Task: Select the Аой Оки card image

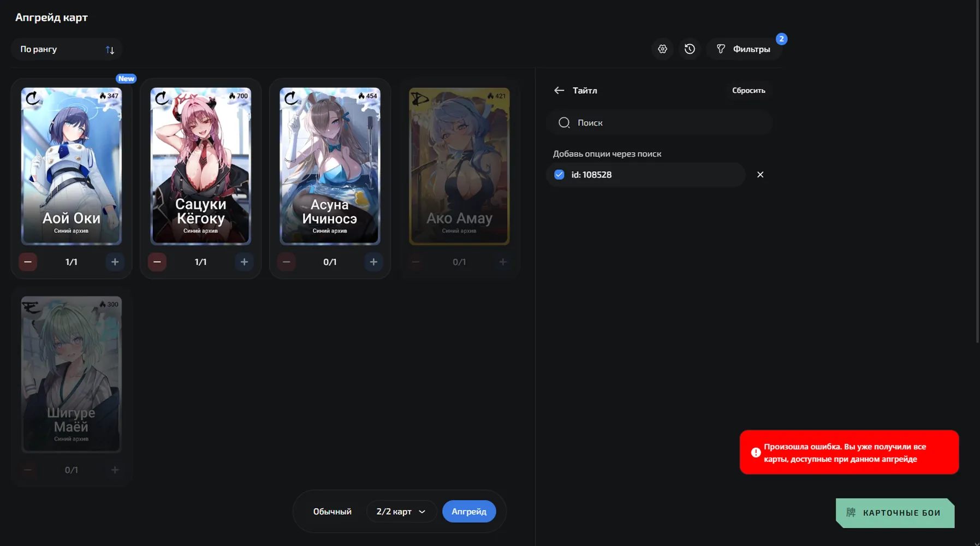Action: pos(72,166)
